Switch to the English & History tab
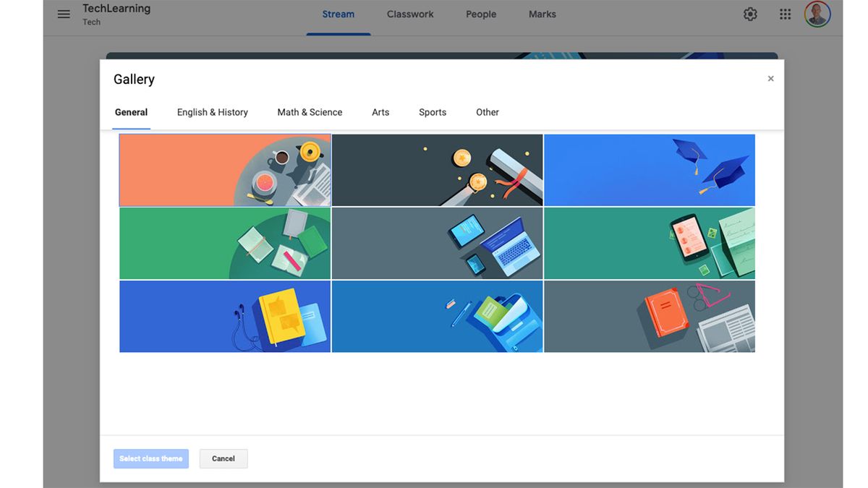Screen dimensions: 868x488 pos(212,112)
